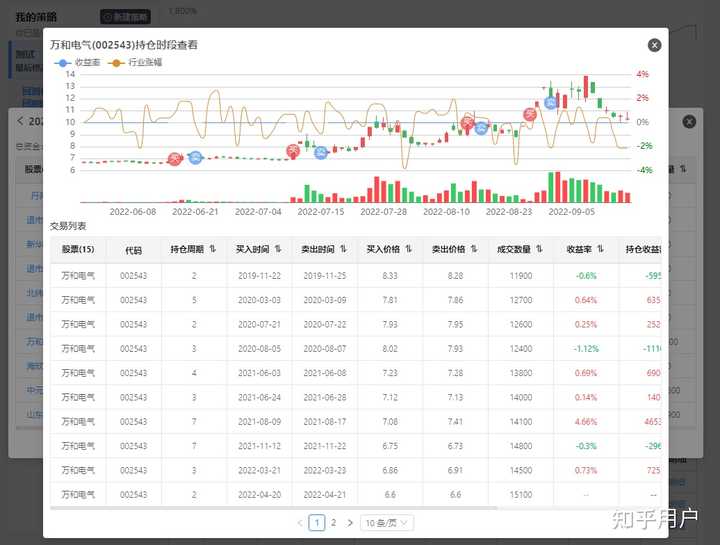720x545 pixels.
Task: Click the 股票(15) column header
Action: point(78,249)
